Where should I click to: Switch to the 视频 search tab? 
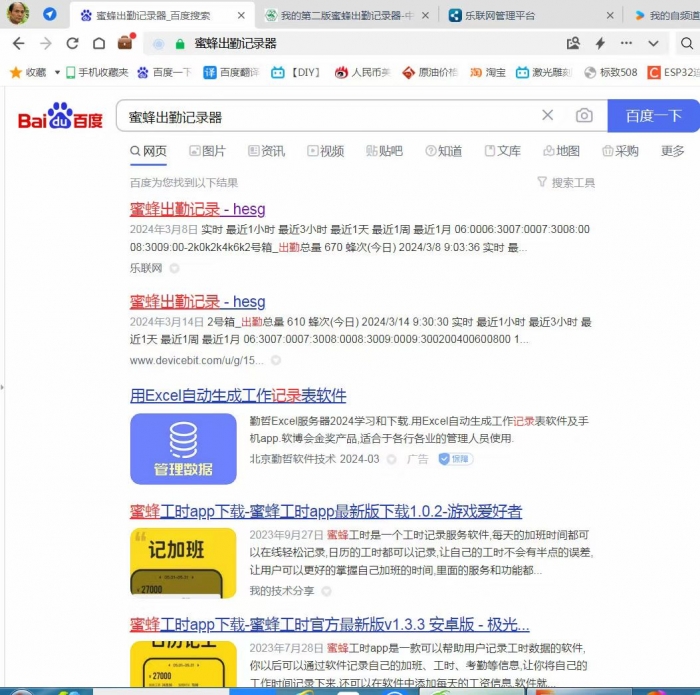point(325,151)
